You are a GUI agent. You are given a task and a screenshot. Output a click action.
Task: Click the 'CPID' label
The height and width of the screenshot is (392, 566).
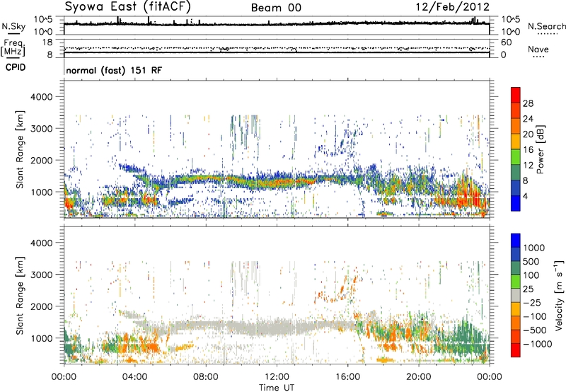pos(16,67)
